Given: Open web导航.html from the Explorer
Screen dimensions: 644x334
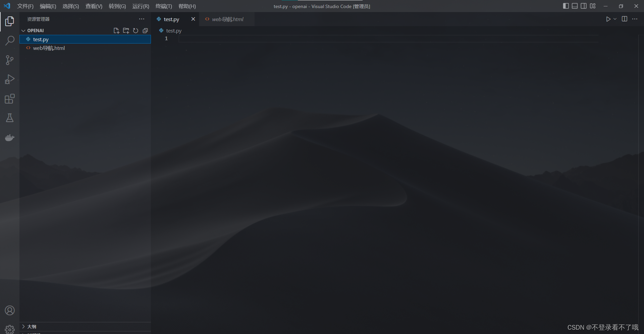Looking at the screenshot, I should pyautogui.click(x=49, y=48).
